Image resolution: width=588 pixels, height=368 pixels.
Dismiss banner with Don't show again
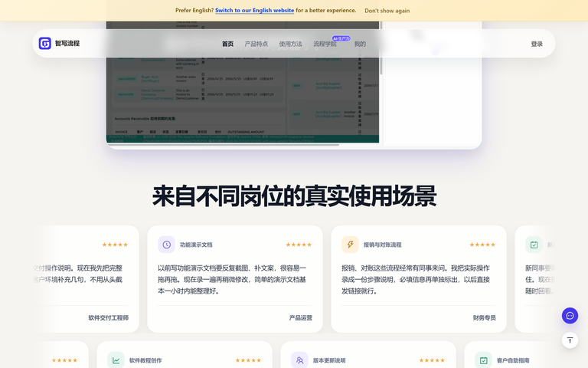point(387,11)
